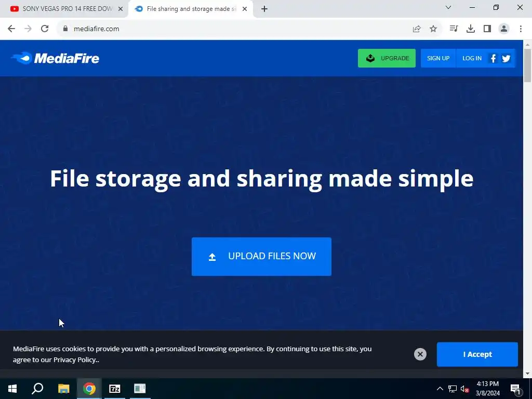View site security lock icon
This screenshot has width=532, height=399.
click(x=65, y=29)
